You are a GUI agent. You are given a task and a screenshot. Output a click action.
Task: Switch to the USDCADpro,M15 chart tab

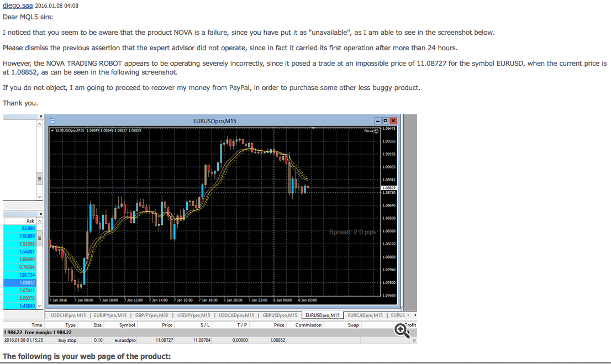[x=236, y=315]
